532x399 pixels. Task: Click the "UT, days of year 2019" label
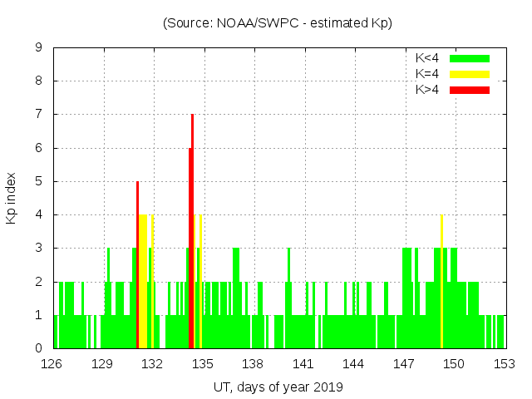[x=278, y=387]
